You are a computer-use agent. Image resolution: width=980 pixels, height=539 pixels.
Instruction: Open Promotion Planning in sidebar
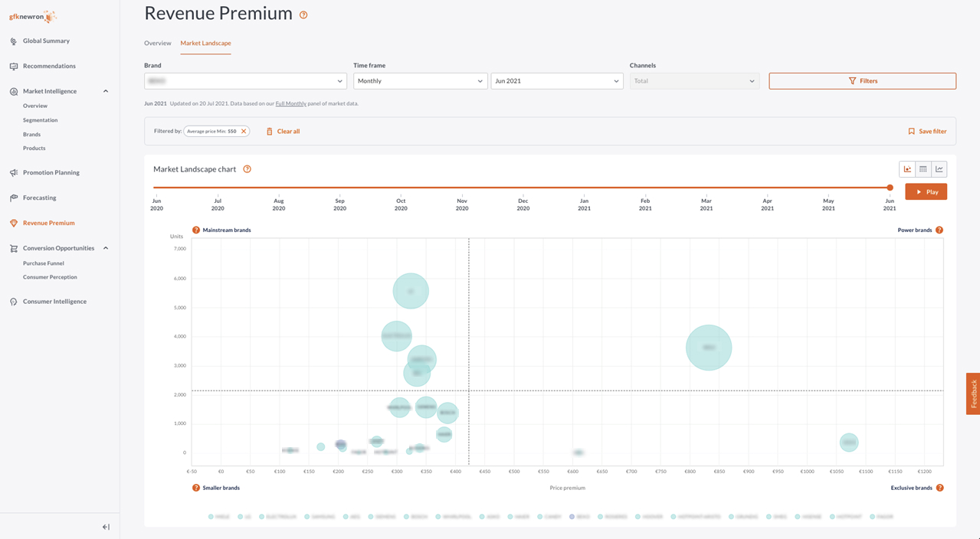point(51,172)
